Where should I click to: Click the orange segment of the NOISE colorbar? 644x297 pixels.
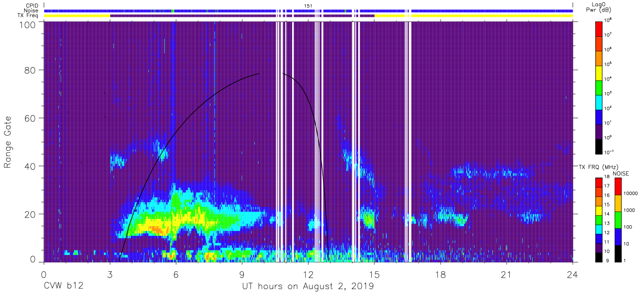click(617, 203)
